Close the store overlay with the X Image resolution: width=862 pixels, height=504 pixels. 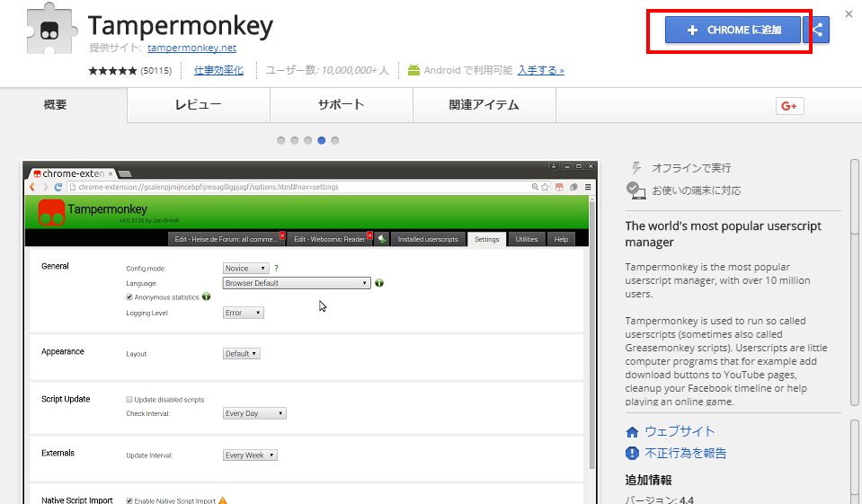[849, 14]
